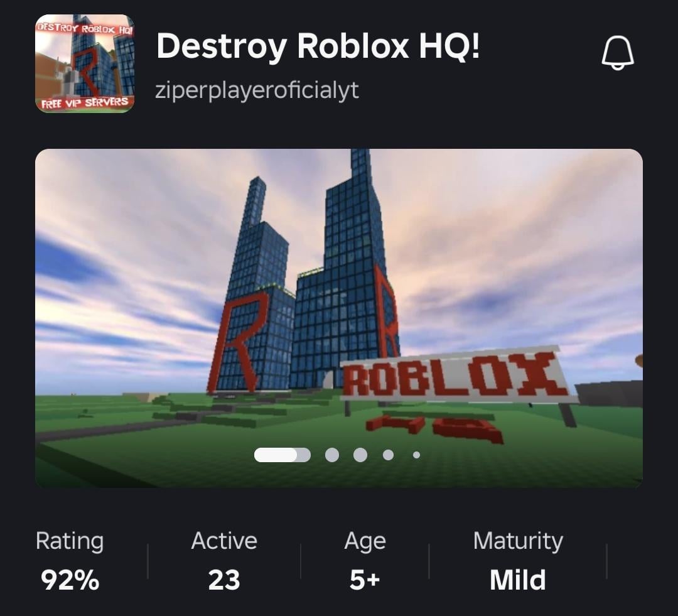Tap the red HQ letters on grass
The height and width of the screenshot is (616, 678).
tap(435, 428)
